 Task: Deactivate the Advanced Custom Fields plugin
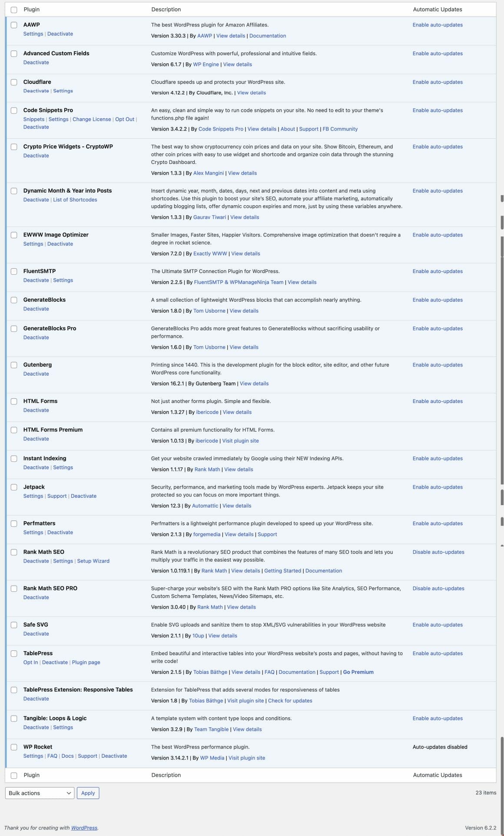click(36, 63)
